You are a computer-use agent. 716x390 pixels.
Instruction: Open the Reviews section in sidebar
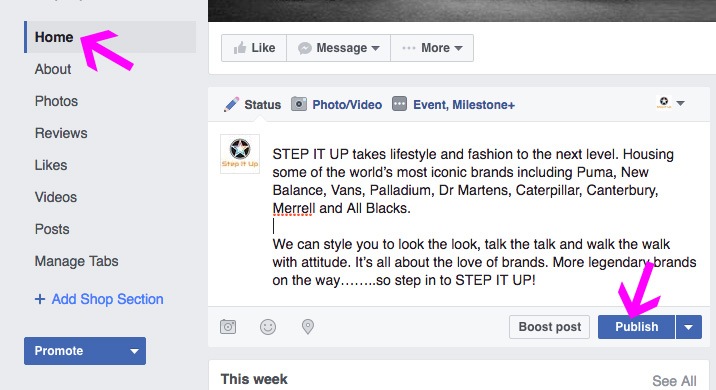61,133
